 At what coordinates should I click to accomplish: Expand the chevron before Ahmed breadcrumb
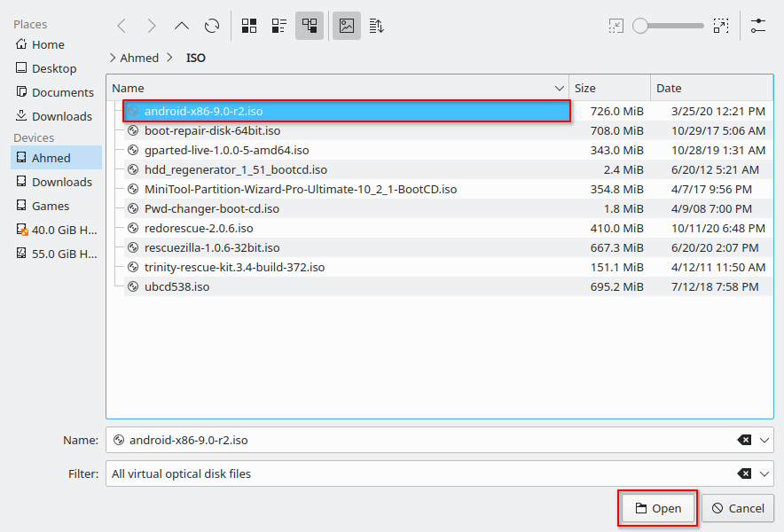click(x=113, y=58)
